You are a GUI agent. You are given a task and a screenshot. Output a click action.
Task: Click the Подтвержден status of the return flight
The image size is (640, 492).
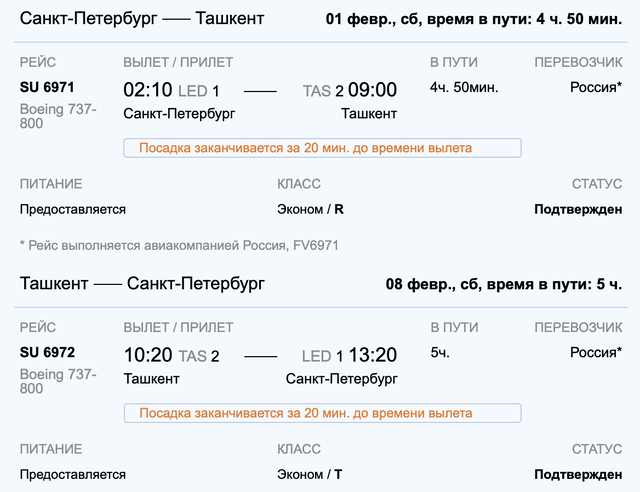(578, 474)
